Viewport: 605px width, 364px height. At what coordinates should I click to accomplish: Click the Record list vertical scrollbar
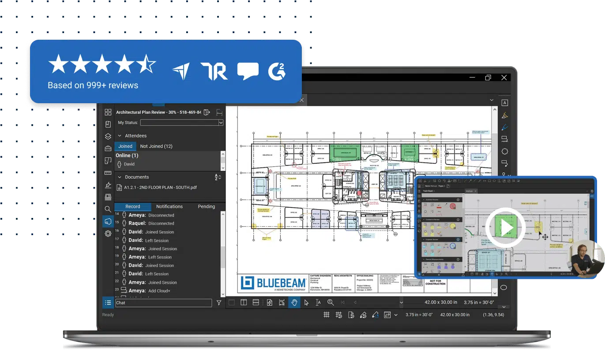point(223,254)
